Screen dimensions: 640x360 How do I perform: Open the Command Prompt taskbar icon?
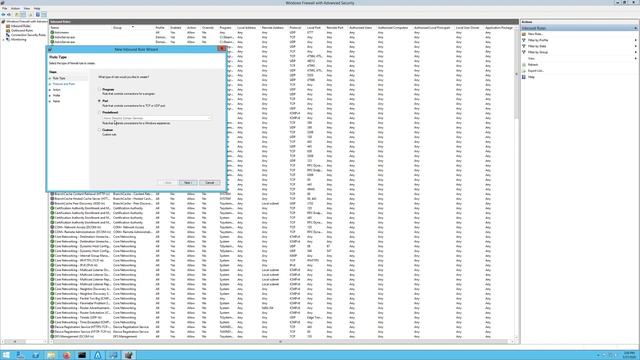tap(82, 355)
